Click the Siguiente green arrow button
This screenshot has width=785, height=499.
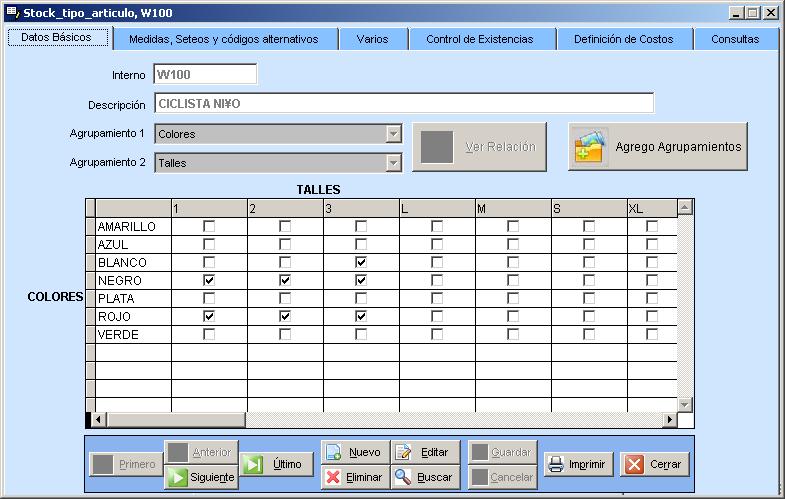201,477
